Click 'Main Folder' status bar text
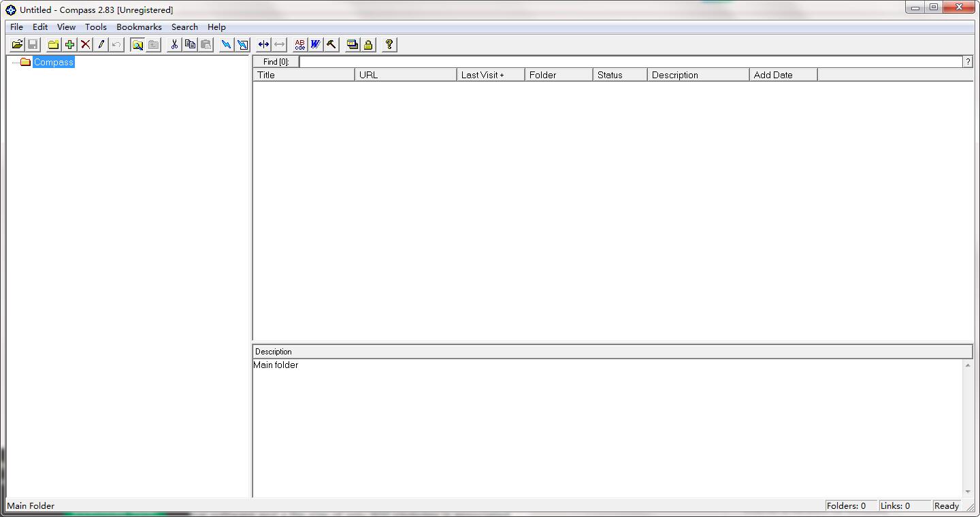Viewport: 980px width, 517px height. 31,506
